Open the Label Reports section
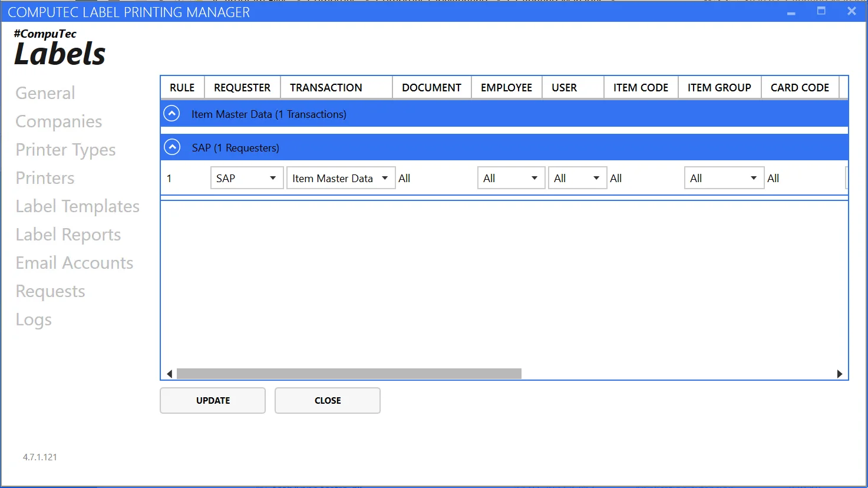Viewport: 868px width, 488px height. tap(68, 235)
